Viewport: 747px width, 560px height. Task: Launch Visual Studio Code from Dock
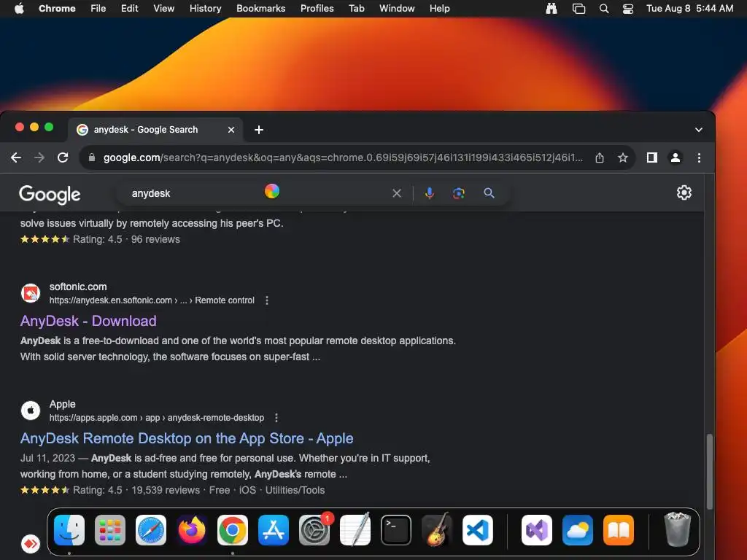coord(477,530)
